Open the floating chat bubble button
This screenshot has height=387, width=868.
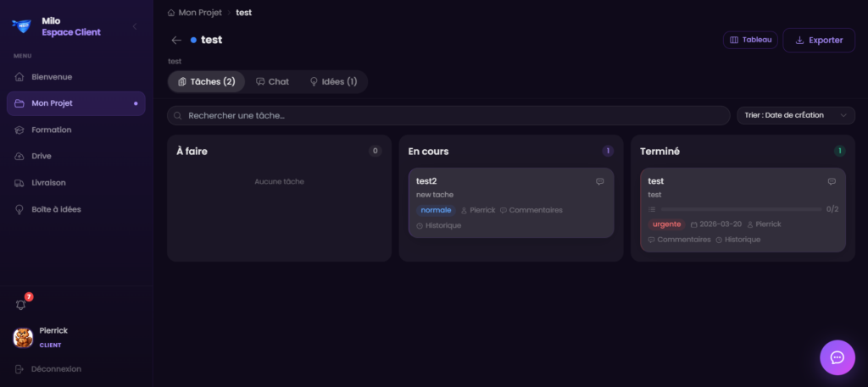click(x=837, y=357)
